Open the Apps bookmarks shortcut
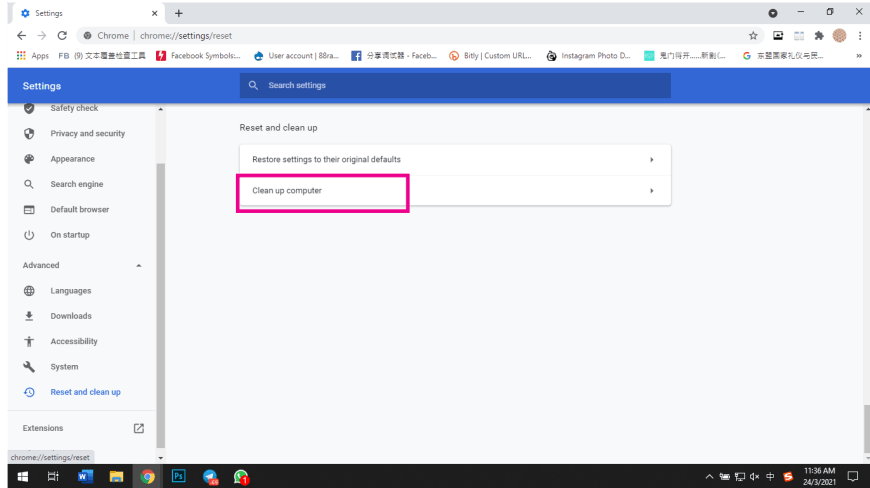 (x=33, y=56)
